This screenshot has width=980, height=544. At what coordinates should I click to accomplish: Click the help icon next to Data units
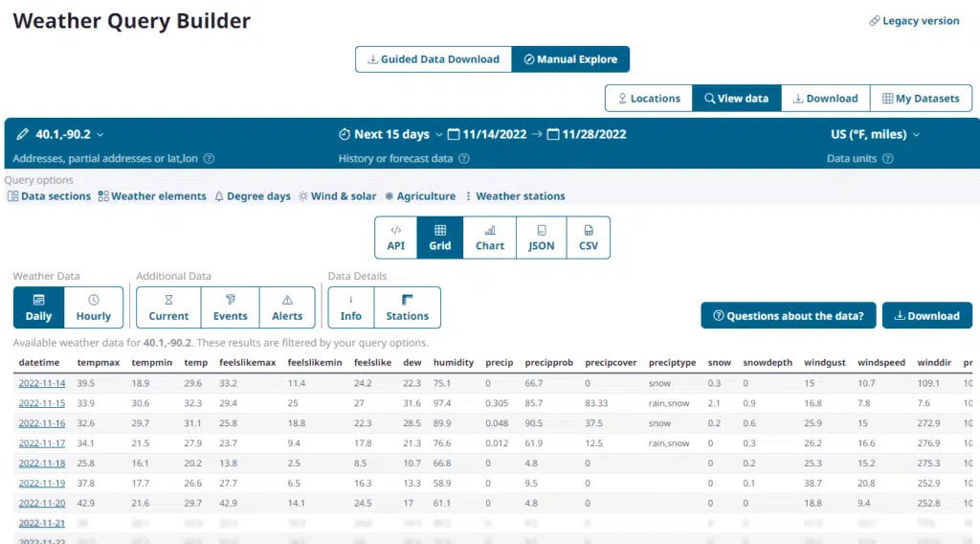point(887,159)
